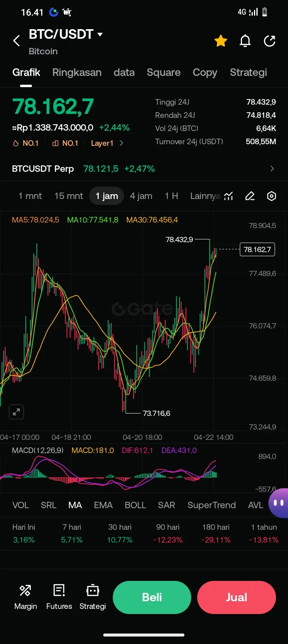
Task: Tap Rendah 24J value 74.818,4
Action: tap(261, 115)
